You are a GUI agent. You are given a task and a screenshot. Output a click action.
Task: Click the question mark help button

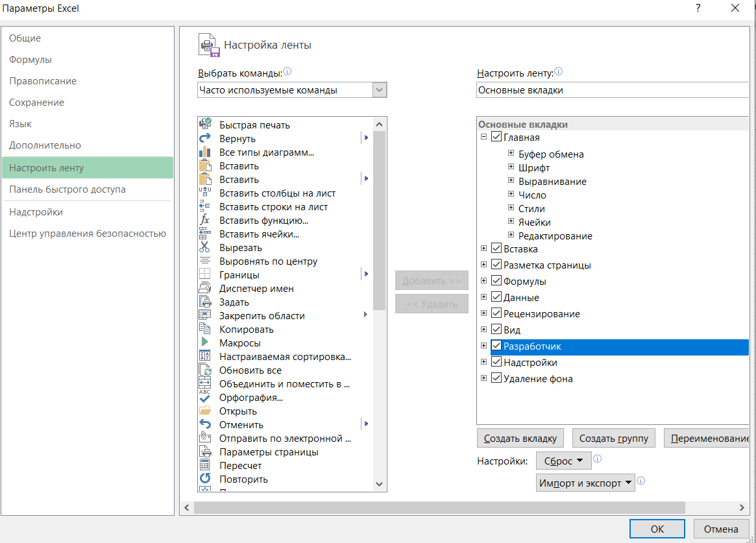698,8
